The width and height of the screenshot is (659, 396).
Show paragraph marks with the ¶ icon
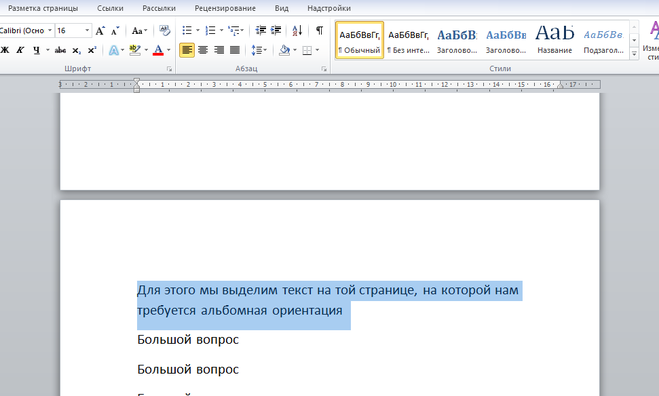[x=319, y=30]
